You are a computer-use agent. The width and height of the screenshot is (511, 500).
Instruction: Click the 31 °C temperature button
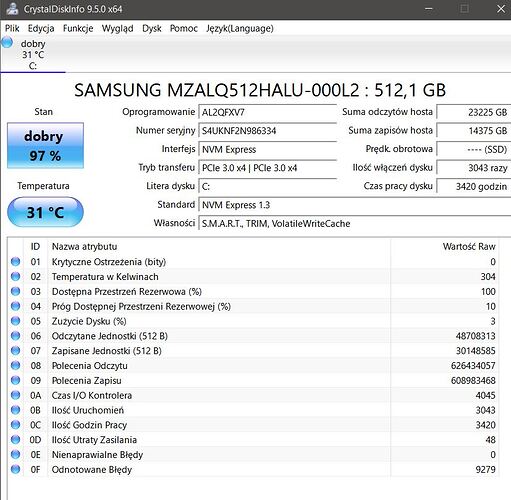45,212
